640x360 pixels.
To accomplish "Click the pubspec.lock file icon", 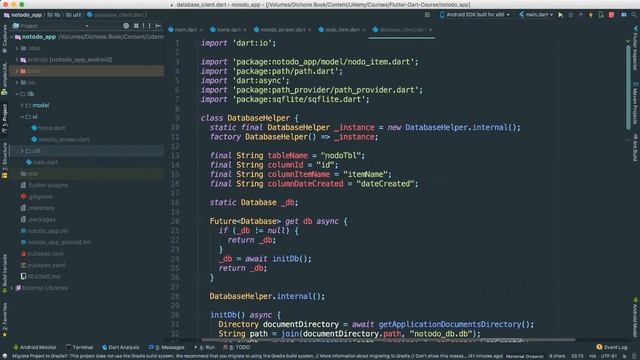I will (x=23, y=253).
